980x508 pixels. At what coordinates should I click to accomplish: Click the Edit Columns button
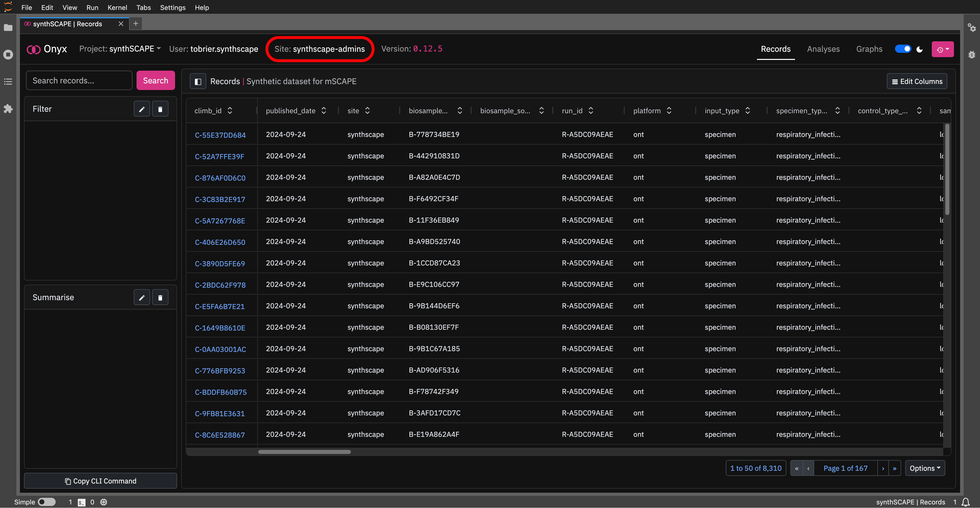click(x=917, y=81)
